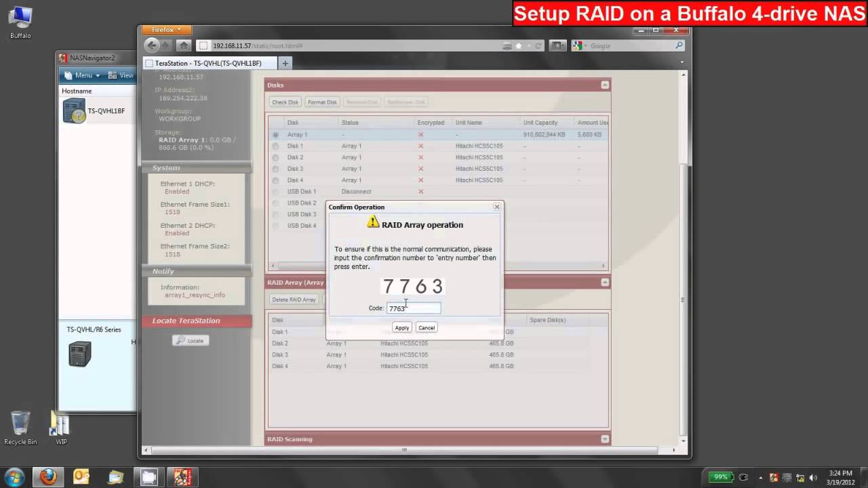The height and width of the screenshot is (488, 868).
Task: Click the search magnifier in Firefox
Action: [679, 45]
